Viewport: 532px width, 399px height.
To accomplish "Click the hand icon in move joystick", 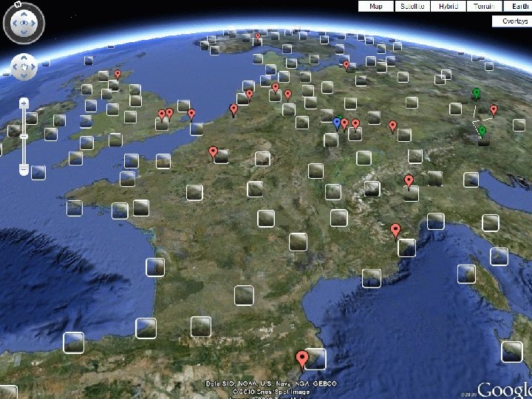I will tap(24, 66).
